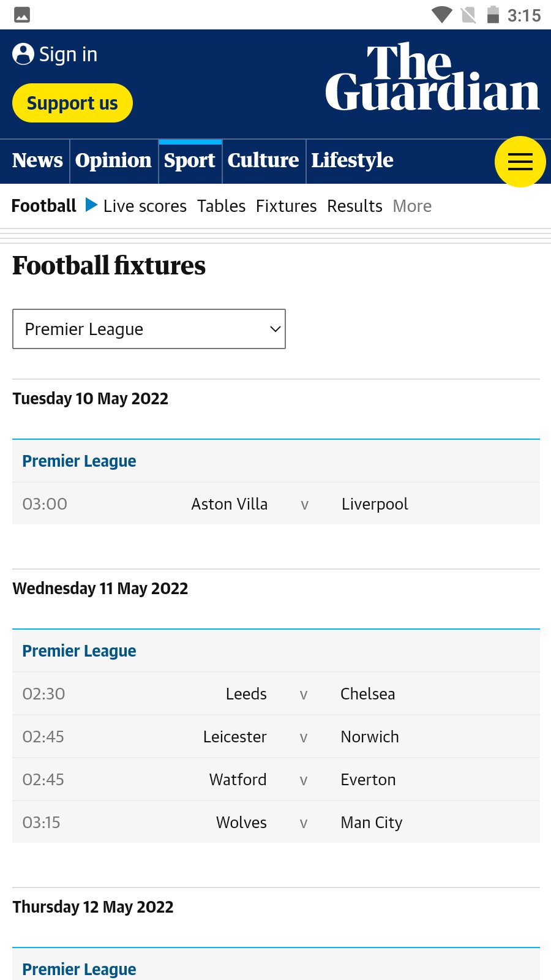Click the battery icon in the status bar
Image resolution: width=551 pixels, height=980 pixels.
click(x=493, y=15)
